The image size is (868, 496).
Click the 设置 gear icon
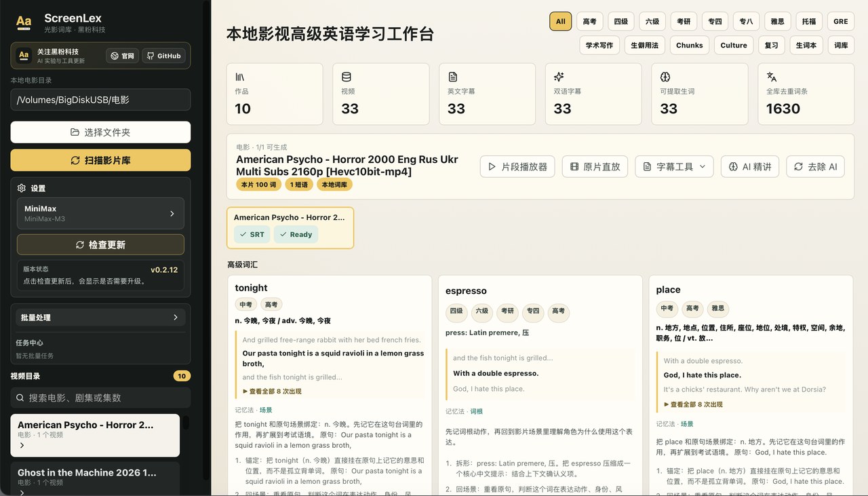[x=22, y=188]
